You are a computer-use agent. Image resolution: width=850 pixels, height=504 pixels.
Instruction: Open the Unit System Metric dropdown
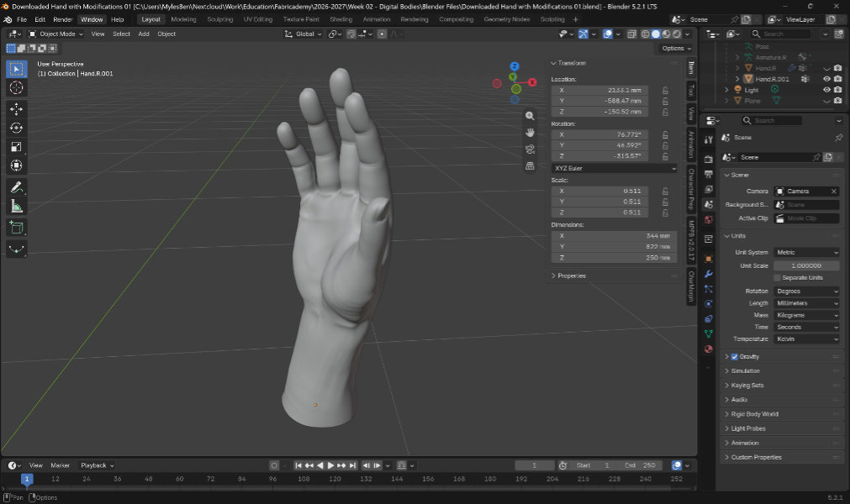(806, 252)
